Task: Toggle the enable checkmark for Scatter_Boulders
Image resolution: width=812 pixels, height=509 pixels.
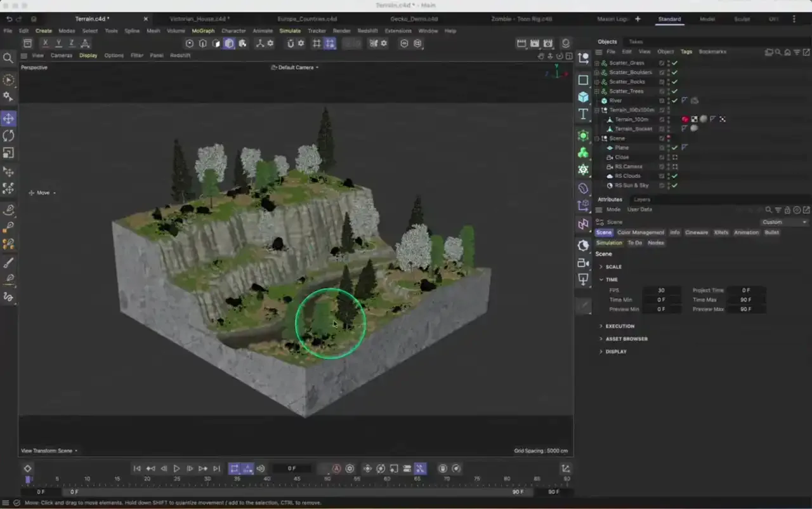Action: [x=675, y=72]
